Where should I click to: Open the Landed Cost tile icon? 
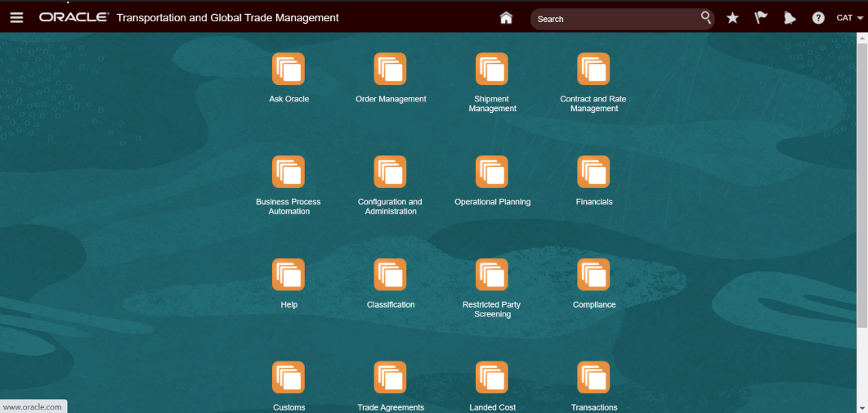point(492,378)
